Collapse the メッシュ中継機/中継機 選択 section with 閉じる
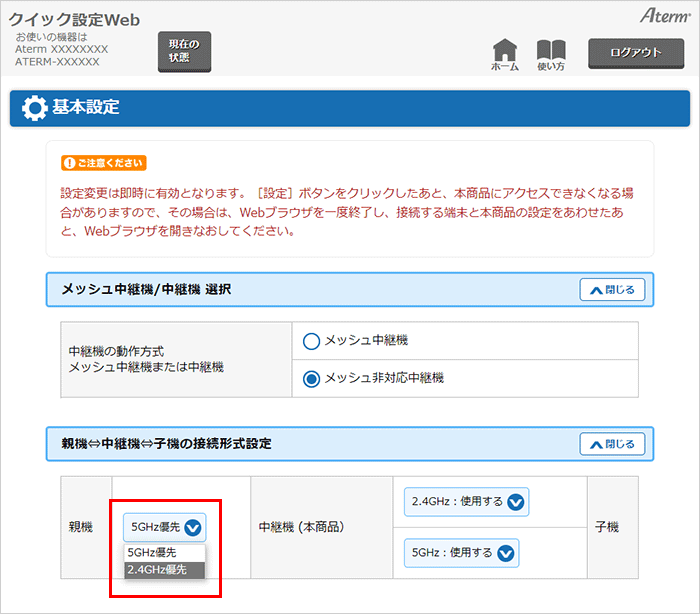700x614 pixels. click(612, 290)
